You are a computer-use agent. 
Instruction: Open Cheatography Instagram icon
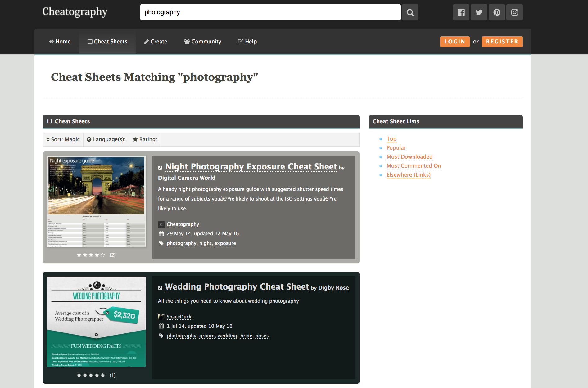(514, 12)
